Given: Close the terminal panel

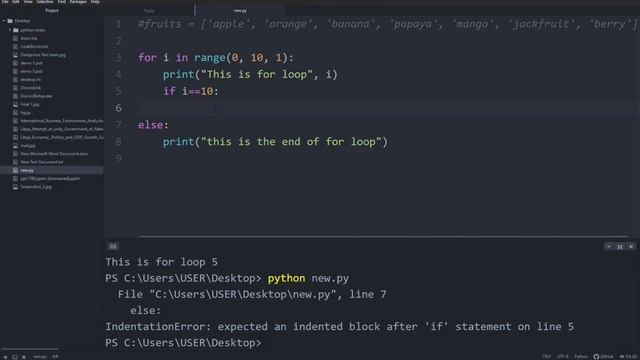Looking at the screenshot, I should click(x=631, y=247).
